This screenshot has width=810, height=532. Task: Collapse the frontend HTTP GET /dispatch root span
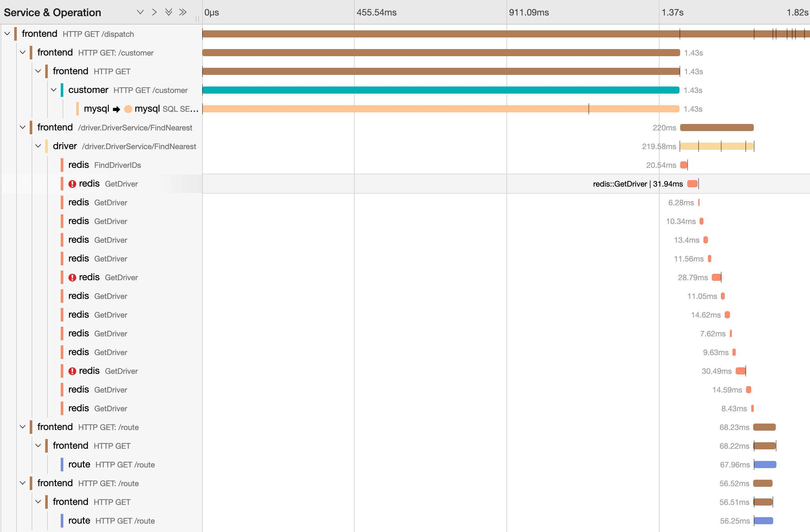[x=7, y=34]
